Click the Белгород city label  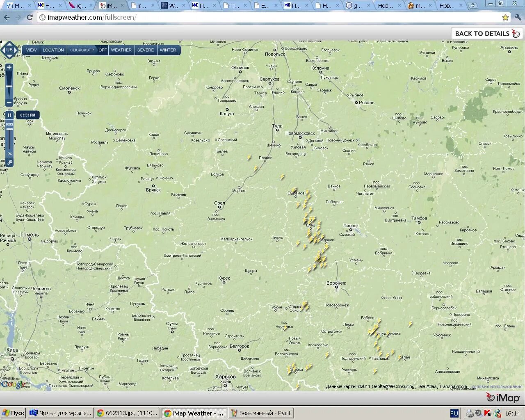239,346
